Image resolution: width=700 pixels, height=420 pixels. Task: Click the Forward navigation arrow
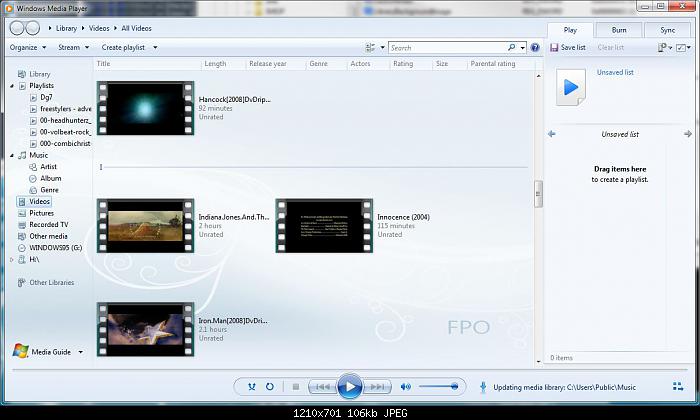[x=33, y=28]
